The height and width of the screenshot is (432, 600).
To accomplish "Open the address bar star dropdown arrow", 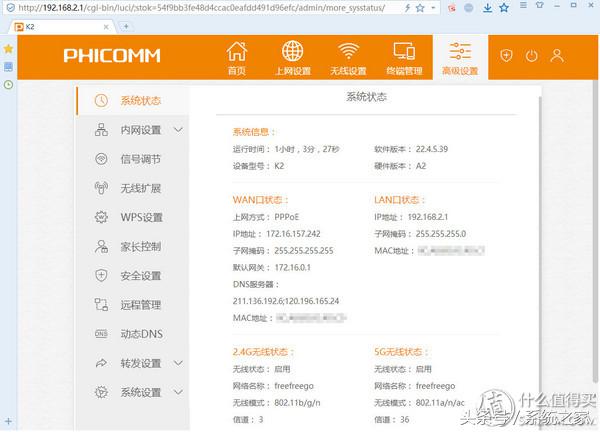I will tap(433, 8).
